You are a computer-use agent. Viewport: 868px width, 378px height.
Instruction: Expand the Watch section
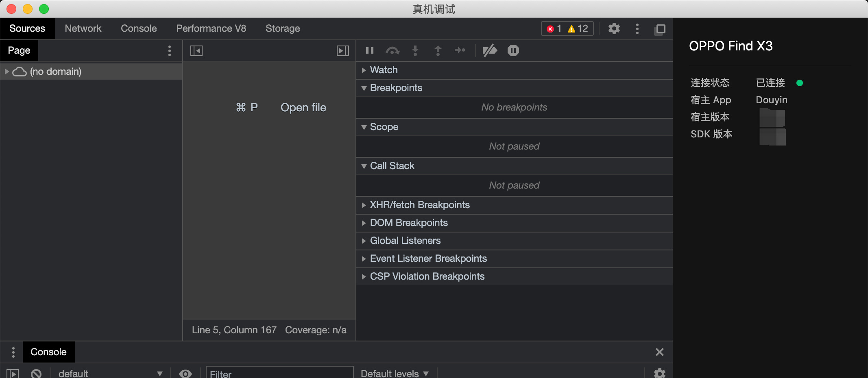pos(384,70)
